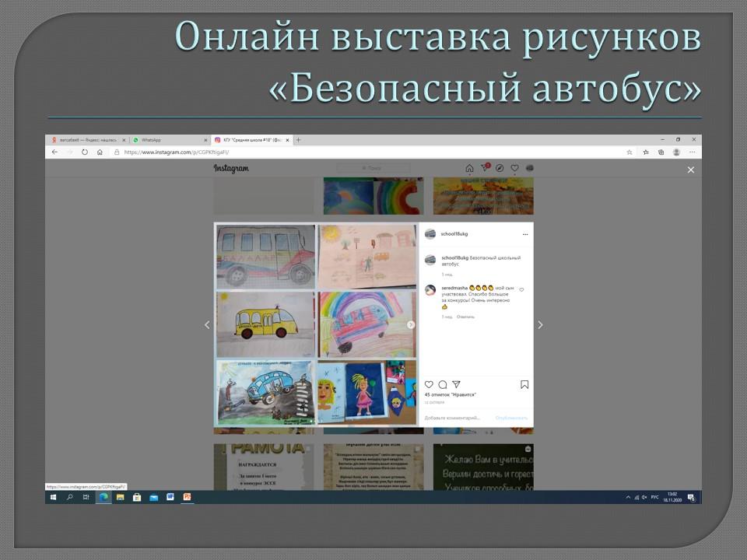Image resolution: width=747 pixels, height=560 pixels.
Task: Close the Yandex tab
Action: [124, 140]
